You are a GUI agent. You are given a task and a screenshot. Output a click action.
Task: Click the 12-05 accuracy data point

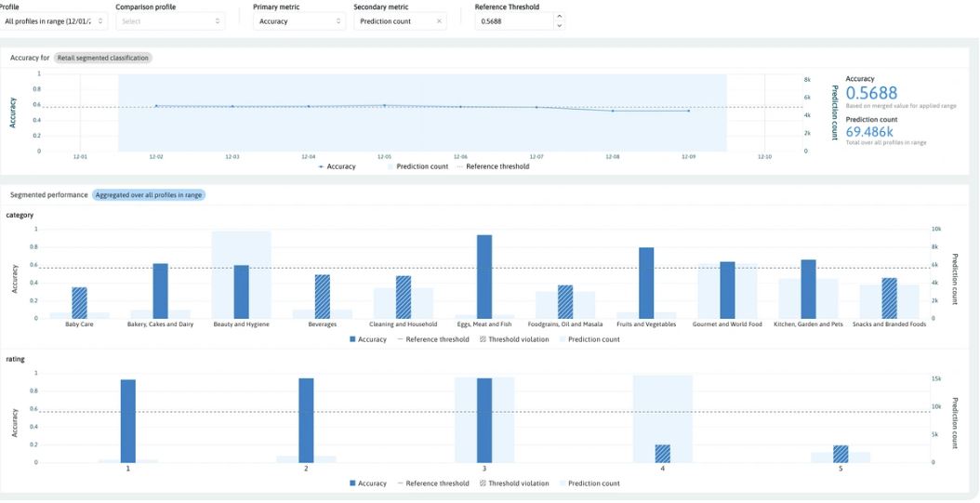(x=385, y=105)
